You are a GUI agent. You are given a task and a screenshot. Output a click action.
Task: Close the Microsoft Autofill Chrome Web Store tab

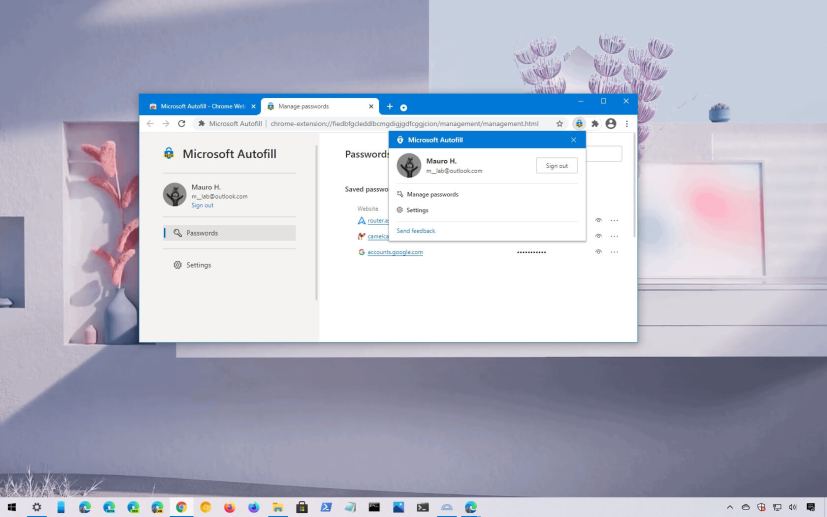coord(253,107)
